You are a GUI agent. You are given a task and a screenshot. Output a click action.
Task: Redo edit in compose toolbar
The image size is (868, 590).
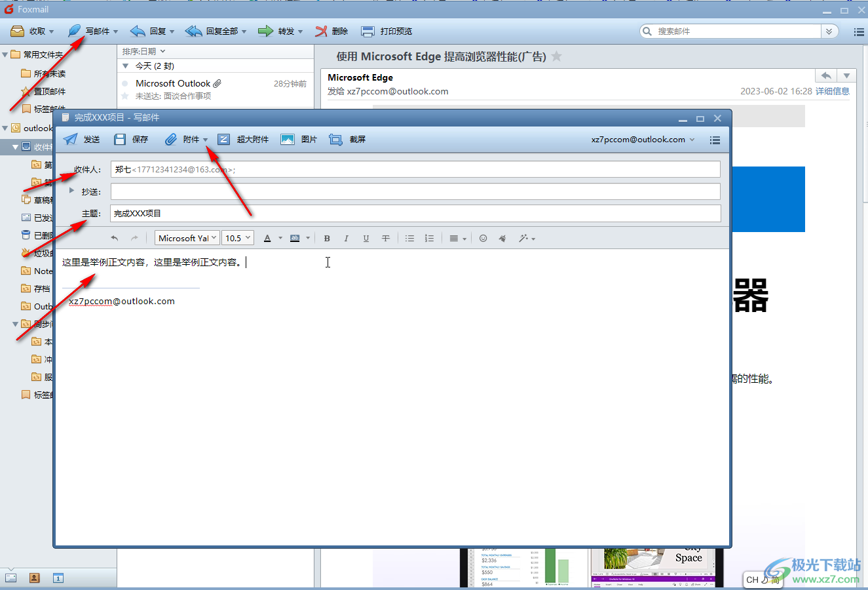point(134,239)
